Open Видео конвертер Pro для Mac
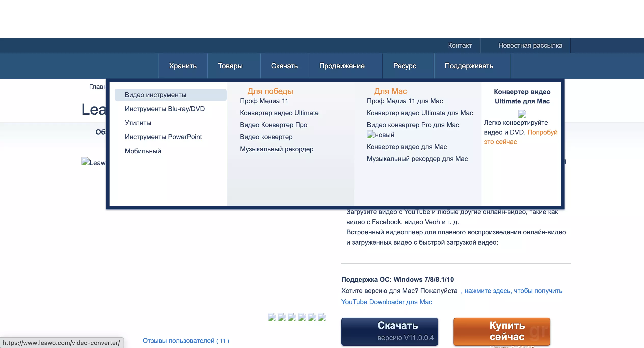This screenshot has height=348, width=644. 413,125
